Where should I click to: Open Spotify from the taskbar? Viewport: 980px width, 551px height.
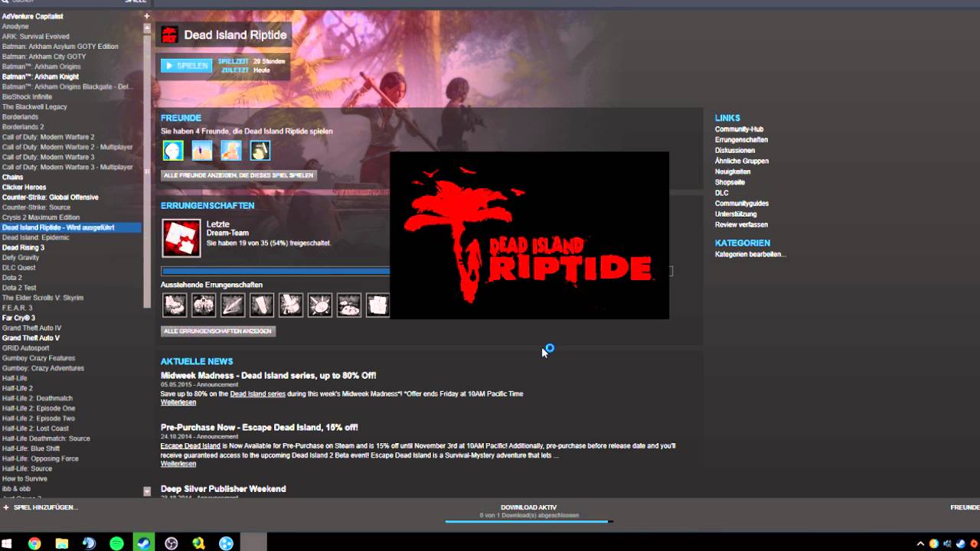coord(116,543)
